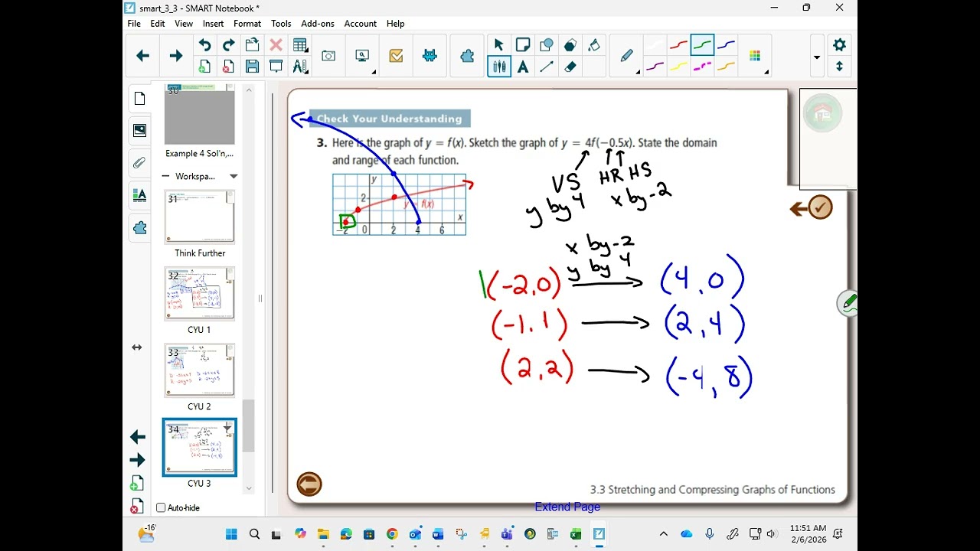980x551 pixels.
Task: Save the notebook file
Action: point(252,67)
